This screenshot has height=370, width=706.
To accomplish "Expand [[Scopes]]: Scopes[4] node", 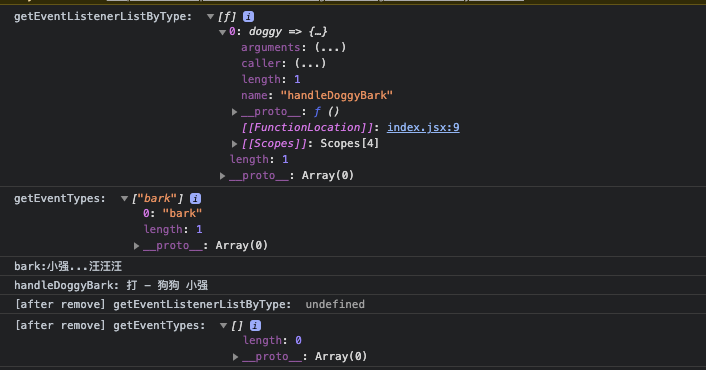I will (234, 144).
